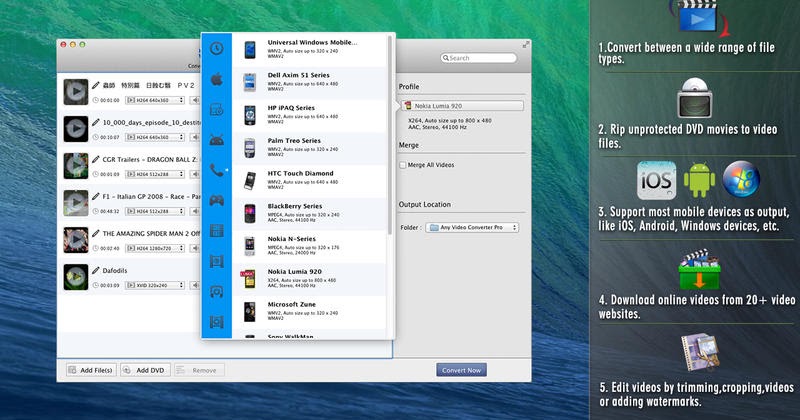Edit name of CGR Trailers video pencil icon

[x=95, y=159]
